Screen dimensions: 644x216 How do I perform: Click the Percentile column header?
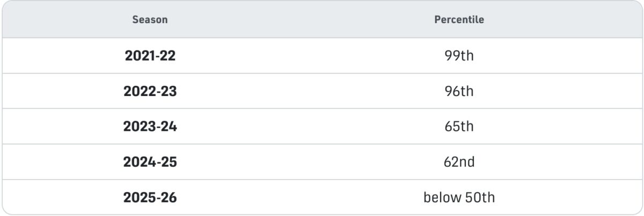[459, 20]
